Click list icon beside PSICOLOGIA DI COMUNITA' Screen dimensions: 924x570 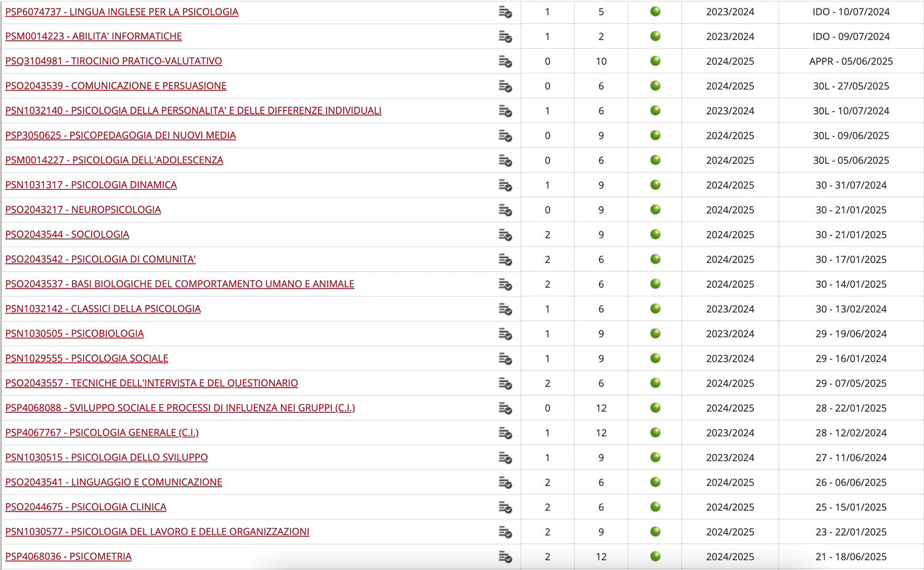pos(505,259)
